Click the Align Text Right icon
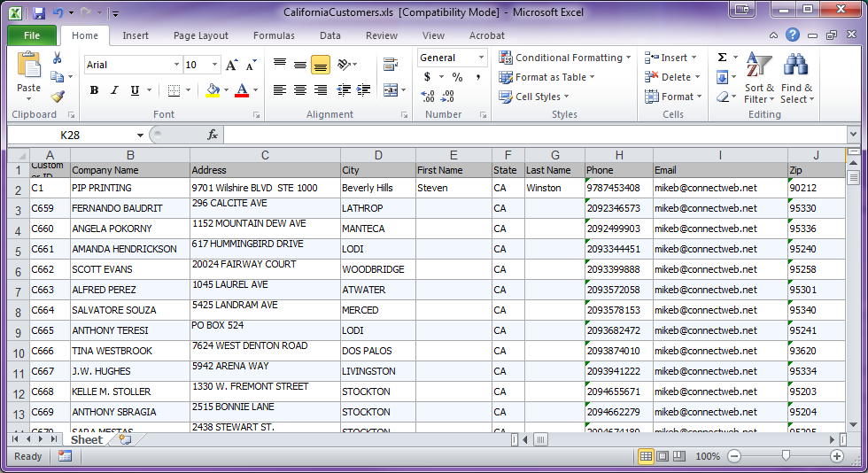This screenshot has height=473, width=868. (x=321, y=90)
